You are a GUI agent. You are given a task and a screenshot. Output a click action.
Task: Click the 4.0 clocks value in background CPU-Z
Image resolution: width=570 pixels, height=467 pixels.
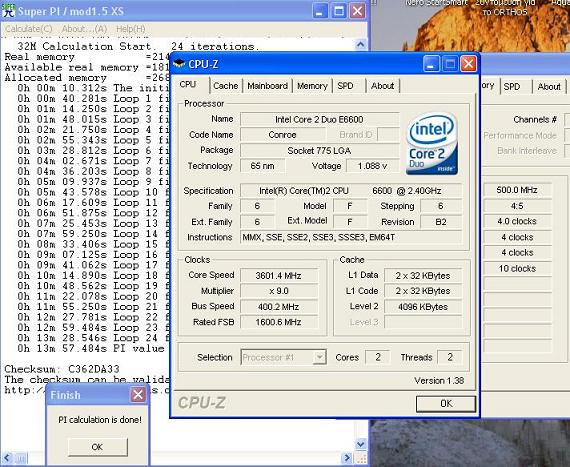tap(517, 221)
